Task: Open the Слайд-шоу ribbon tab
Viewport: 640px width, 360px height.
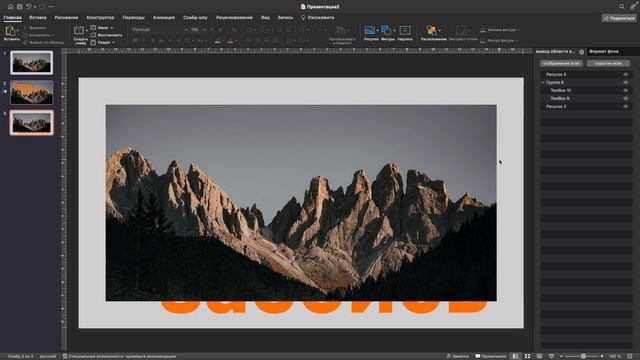Action: (195, 18)
